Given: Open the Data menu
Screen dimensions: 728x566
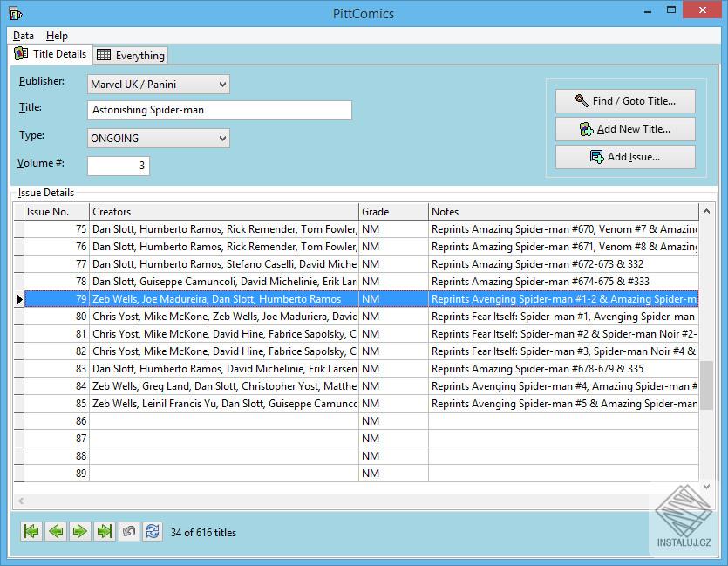Looking at the screenshot, I should (24, 36).
